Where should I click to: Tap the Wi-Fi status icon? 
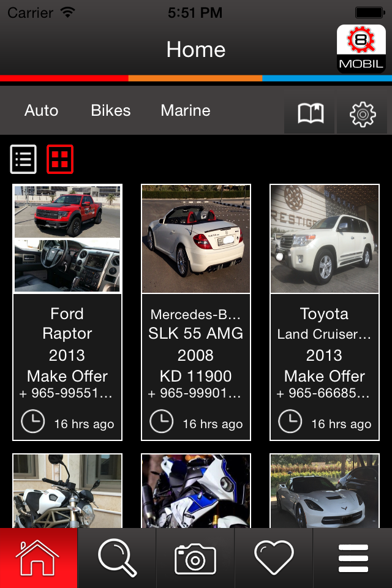[x=68, y=12]
